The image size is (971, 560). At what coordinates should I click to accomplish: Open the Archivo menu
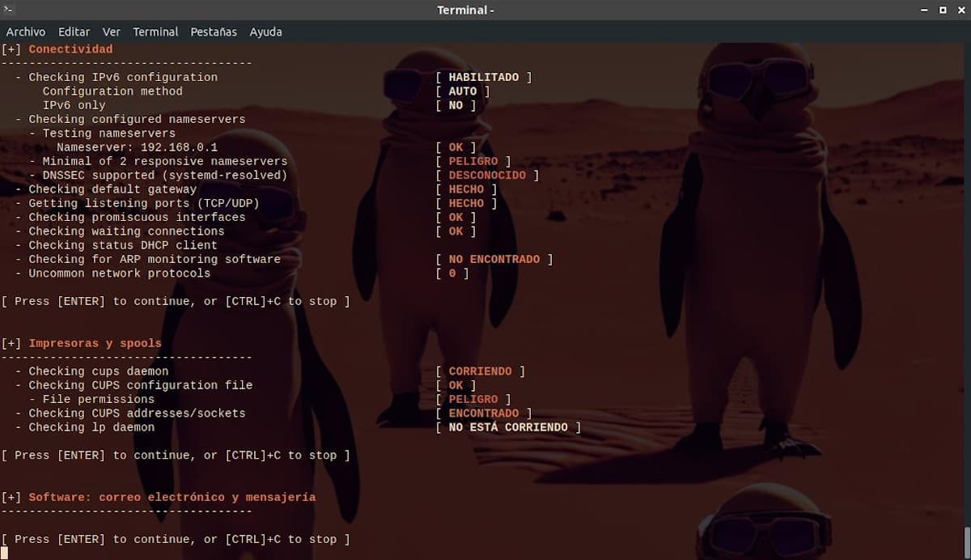click(x=26, y=32)
